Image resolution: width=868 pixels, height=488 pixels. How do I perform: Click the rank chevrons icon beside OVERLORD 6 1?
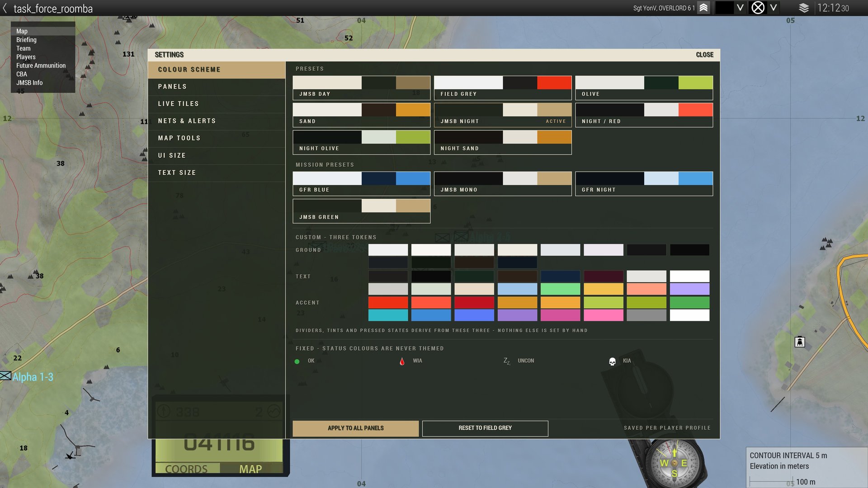pyautogui.click(x=703, y=8)
